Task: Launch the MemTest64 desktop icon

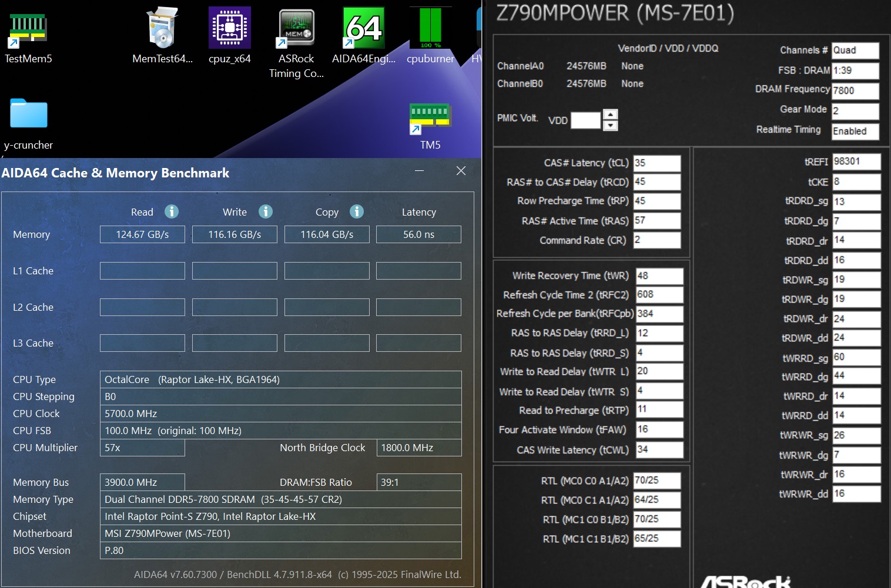Action: (x=162, y=35)
